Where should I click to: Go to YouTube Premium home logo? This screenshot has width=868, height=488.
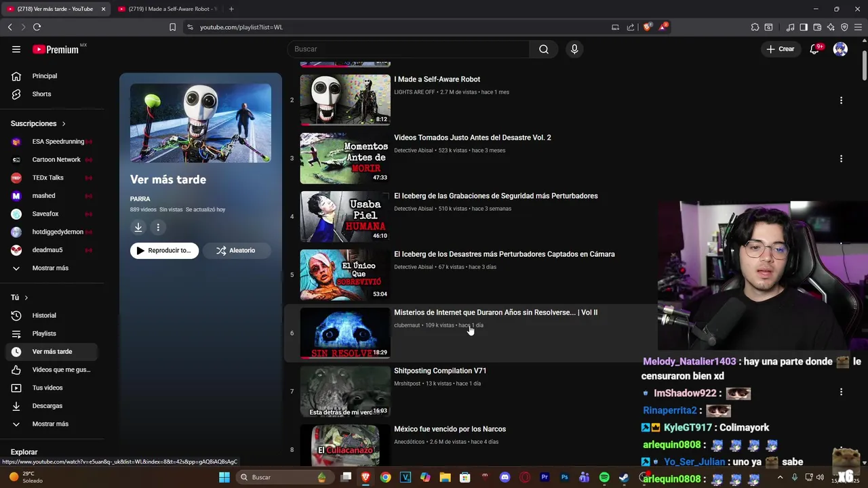point(56,49)
